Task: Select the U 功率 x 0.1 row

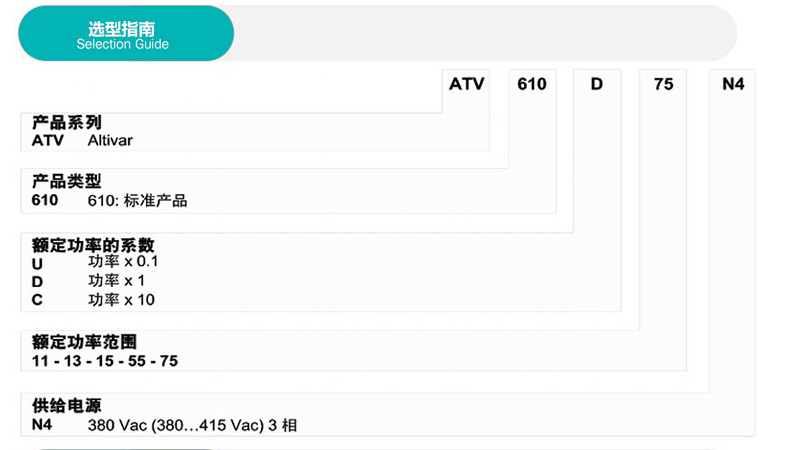Action: 95,262
